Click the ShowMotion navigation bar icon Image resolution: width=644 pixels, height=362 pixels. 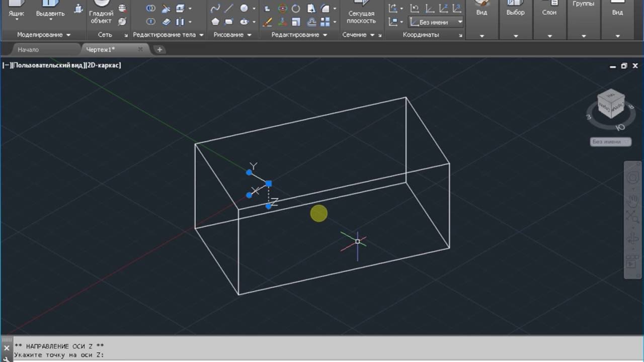(x=632, y=261)
